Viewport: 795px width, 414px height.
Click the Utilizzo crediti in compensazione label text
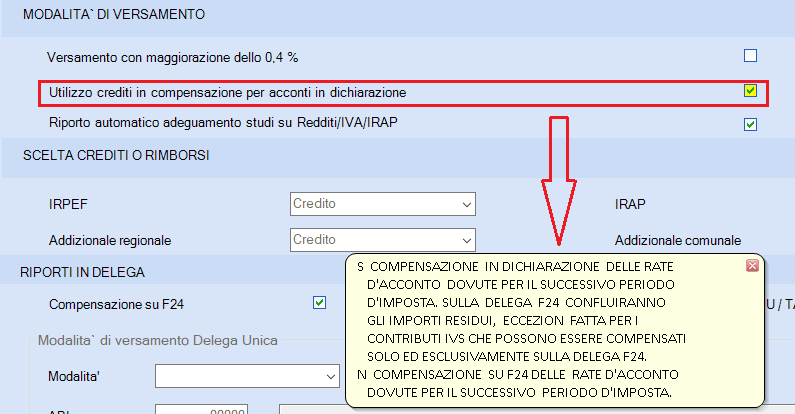pyautogui.click(x=228, y=93)
